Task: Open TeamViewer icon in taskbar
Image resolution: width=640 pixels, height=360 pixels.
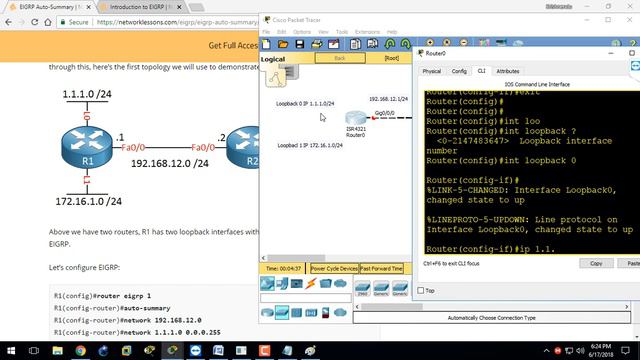Action: coord(196,351)
